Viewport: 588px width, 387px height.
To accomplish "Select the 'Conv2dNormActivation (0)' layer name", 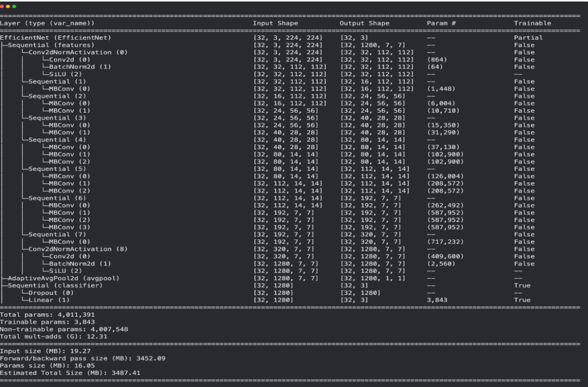I will tap(78, 52).
